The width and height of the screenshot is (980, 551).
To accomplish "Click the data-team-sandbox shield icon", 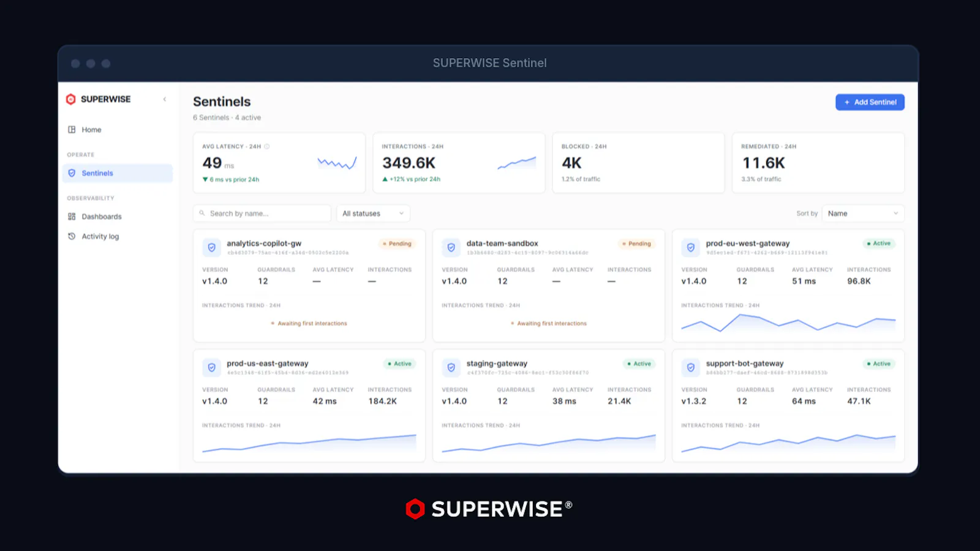I will 451,247.
